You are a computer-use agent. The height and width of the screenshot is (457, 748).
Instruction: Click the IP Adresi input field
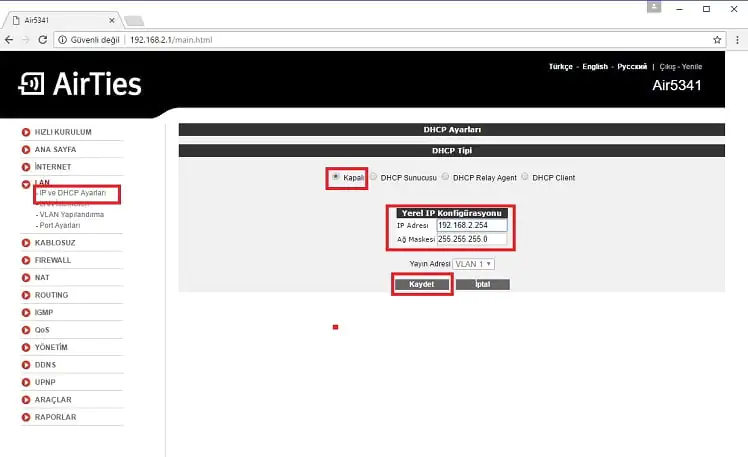point(472,225)
